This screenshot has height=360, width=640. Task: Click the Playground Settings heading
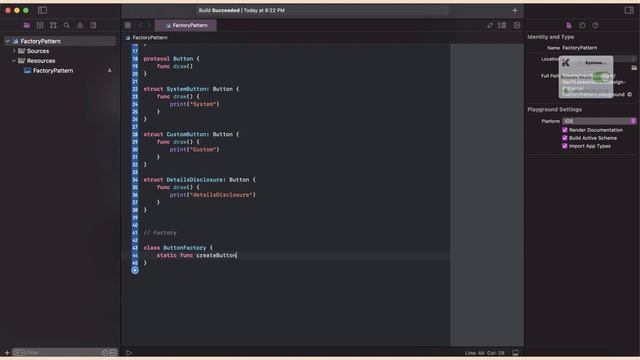[x=554, y=109]
